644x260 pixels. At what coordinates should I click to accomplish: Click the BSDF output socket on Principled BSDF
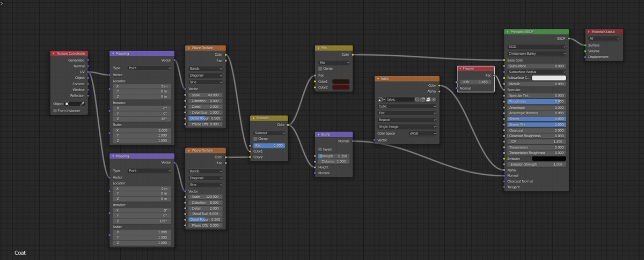[x=569, y=39]
